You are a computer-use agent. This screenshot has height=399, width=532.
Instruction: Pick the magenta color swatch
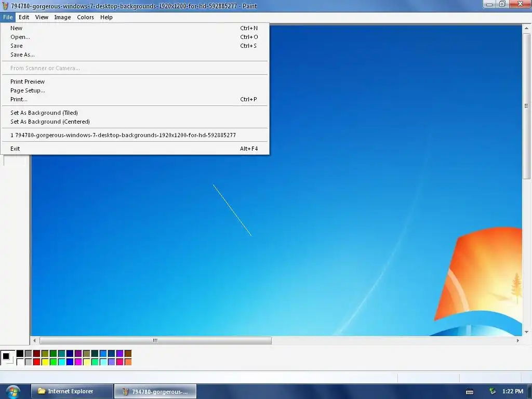tap(78, 362)
